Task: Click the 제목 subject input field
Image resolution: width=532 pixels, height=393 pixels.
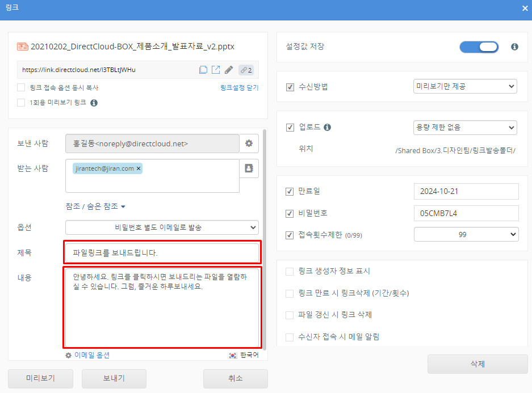Action: (162, 252)
